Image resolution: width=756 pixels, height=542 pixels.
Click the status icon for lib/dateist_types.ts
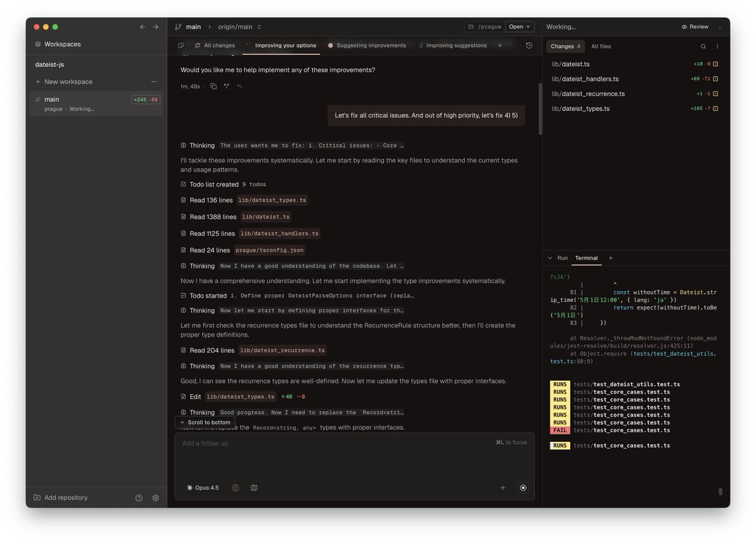coord(716,108)
